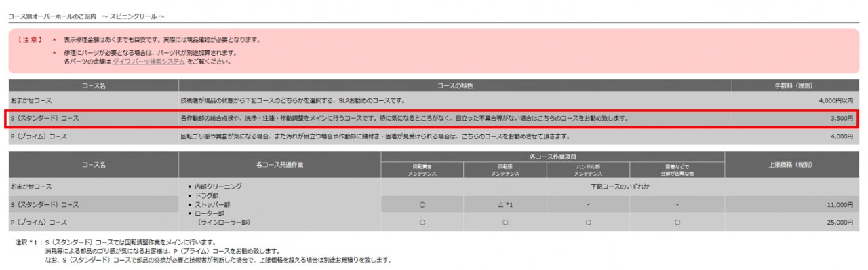
Task: Click the △ *1 mark in standard row
Action: coord(505,204)
